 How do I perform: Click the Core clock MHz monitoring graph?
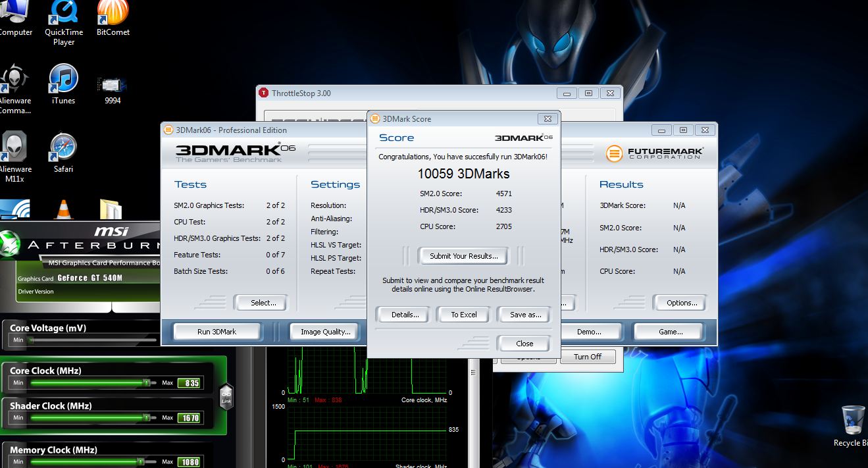(x=367, y=371)
